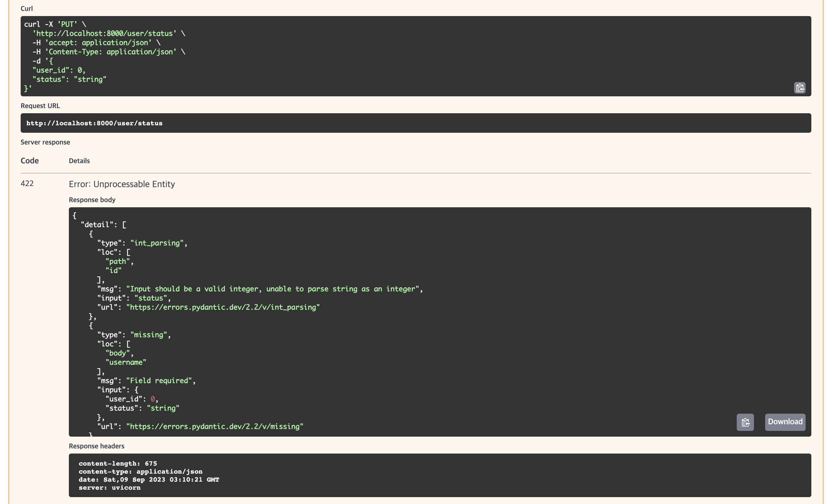Viewport: 832px width, 504px height.
Task: Click the "Field required" message text
Action: (161, 381)
